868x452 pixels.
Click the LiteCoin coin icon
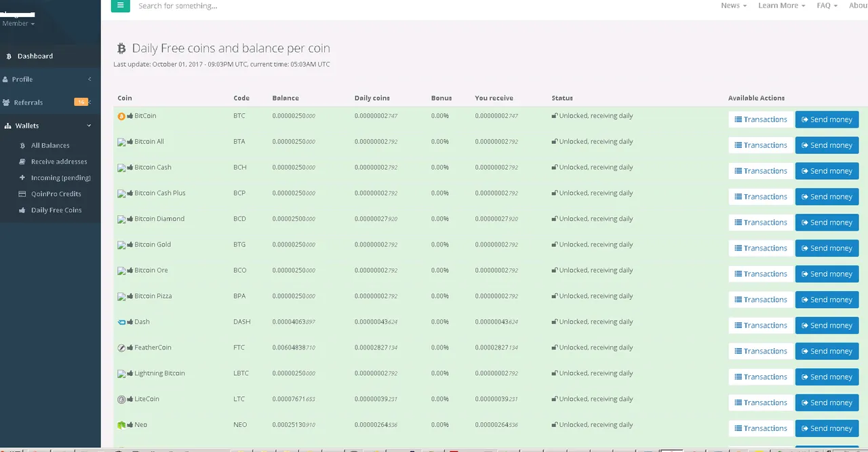121,400
